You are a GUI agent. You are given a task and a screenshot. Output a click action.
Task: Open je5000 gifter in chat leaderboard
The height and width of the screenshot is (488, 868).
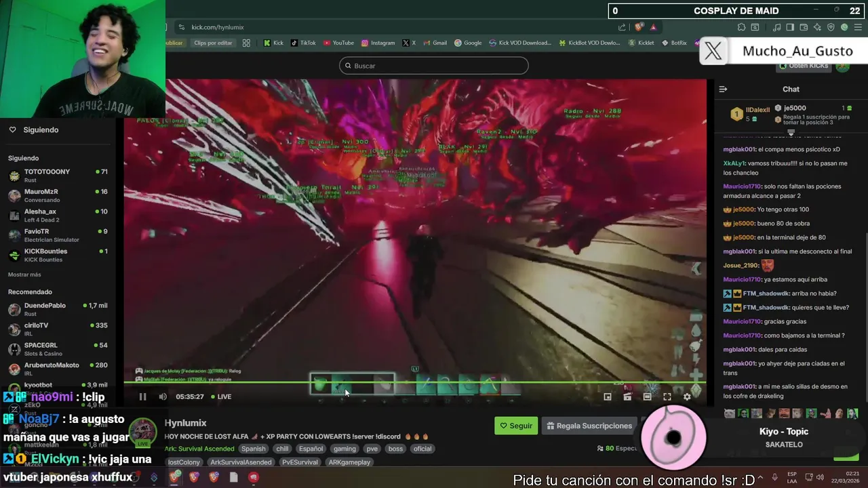[795, 108]
